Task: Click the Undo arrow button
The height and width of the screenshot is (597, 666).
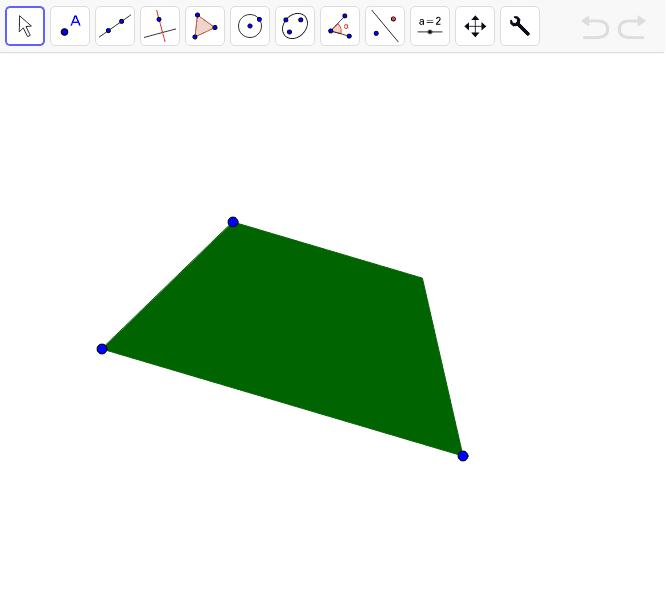Action: click(595, 27)
